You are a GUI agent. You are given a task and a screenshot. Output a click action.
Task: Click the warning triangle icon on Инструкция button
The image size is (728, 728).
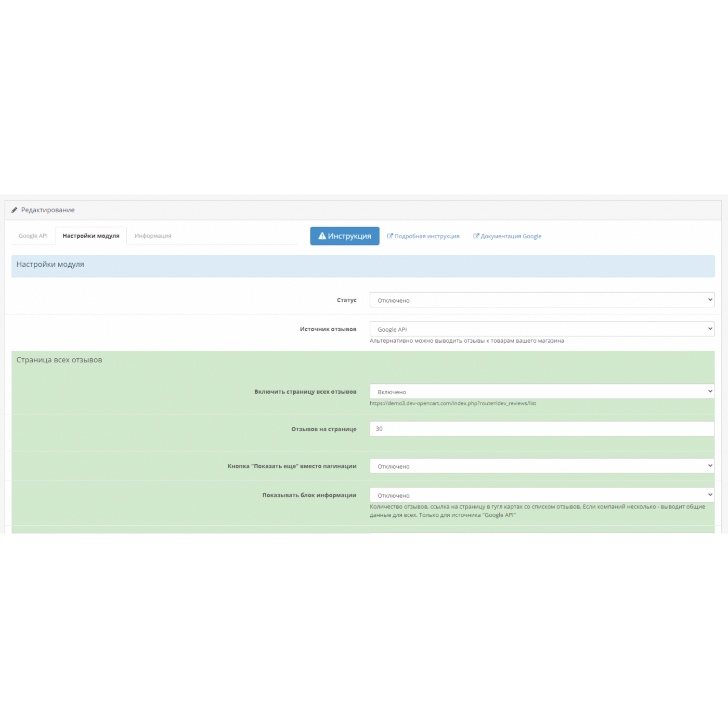point(322,236)
